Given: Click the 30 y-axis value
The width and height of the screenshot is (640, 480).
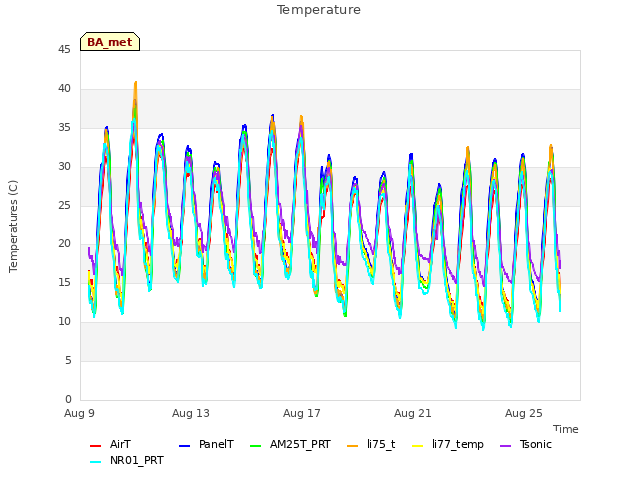Looking at the screenshot, I should 64,166.
